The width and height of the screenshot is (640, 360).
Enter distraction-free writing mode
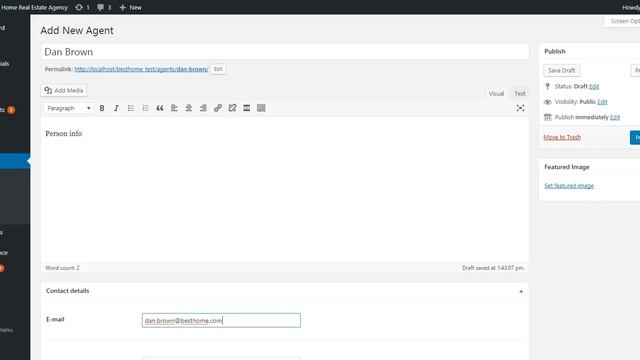[520, 108]
